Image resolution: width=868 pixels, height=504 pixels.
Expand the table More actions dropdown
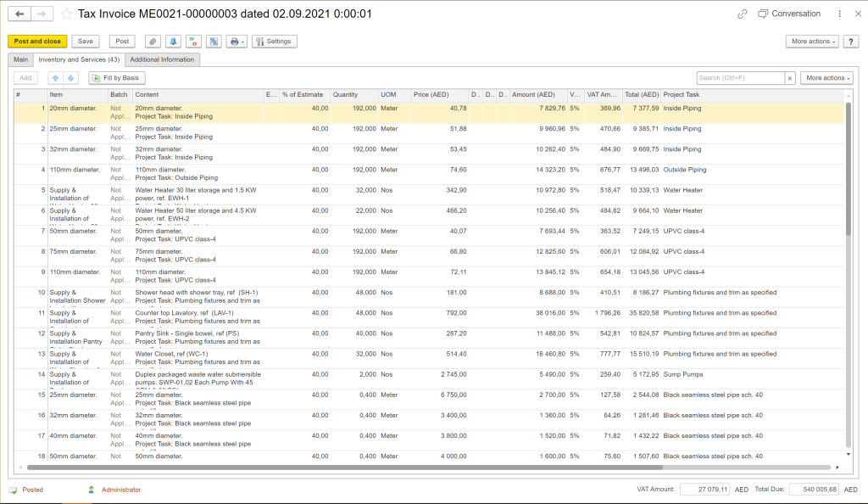(x=826, y=78)
